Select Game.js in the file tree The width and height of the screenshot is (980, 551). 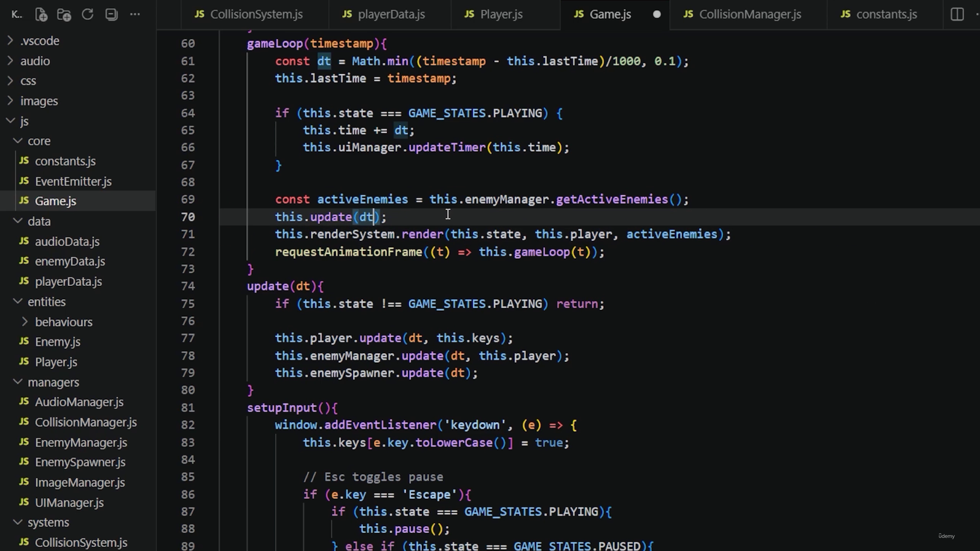[78, 201]
